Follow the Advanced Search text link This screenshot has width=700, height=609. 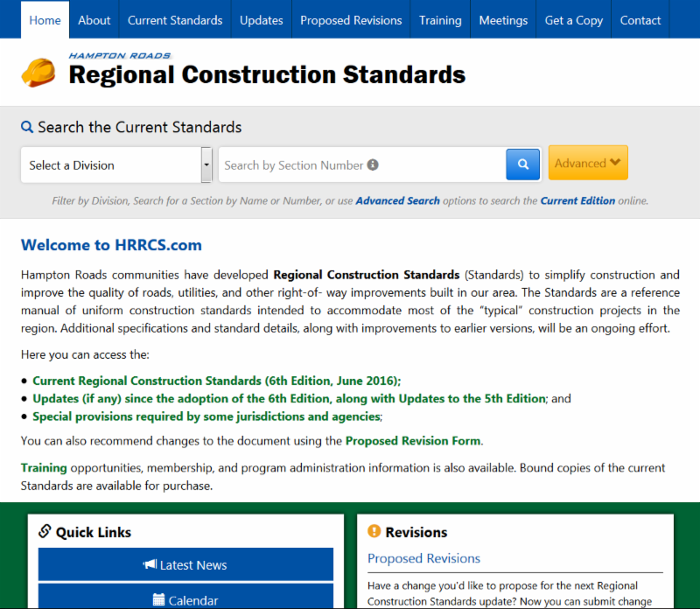397,200
